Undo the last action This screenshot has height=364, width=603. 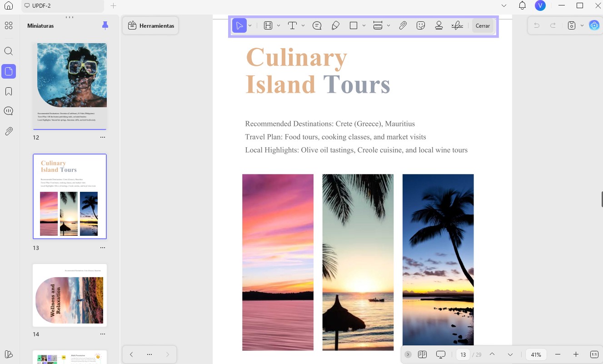(x=537, y=25)
